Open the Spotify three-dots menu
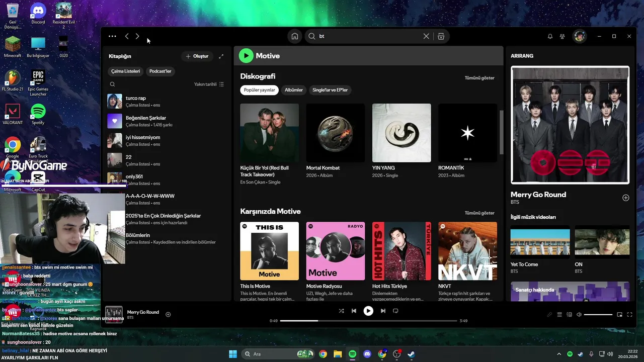Screen dimensions: 644x362 click(112, 36)
